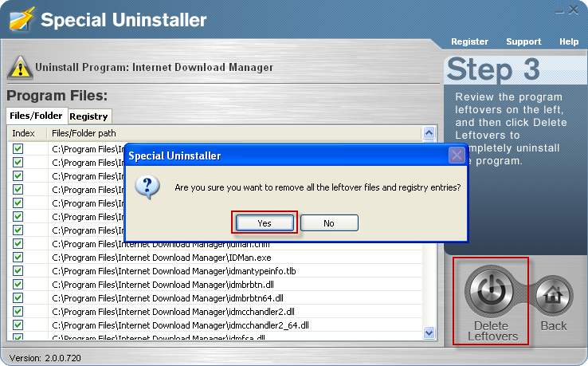Click the yellow warning triangle icon

[20, 68]
